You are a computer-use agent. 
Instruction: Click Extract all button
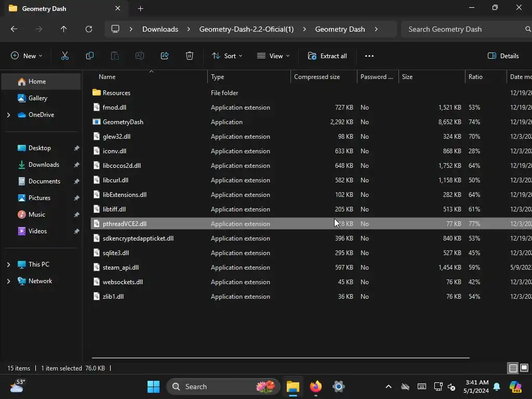point(327,56)
